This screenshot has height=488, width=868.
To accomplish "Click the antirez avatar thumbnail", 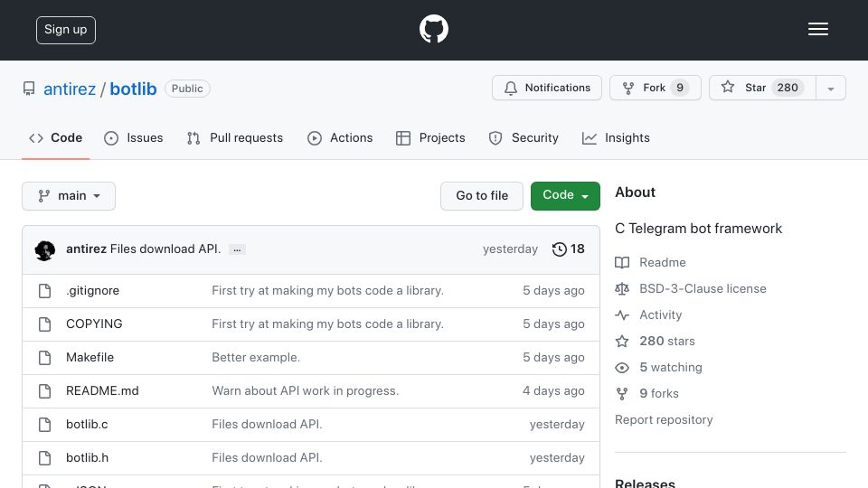I will [x=45, y=250].
